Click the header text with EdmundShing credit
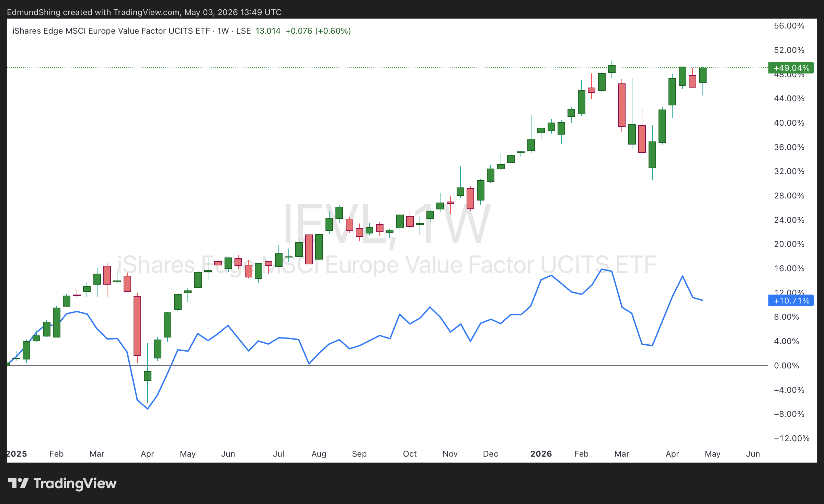 click(x=144, y=12)
